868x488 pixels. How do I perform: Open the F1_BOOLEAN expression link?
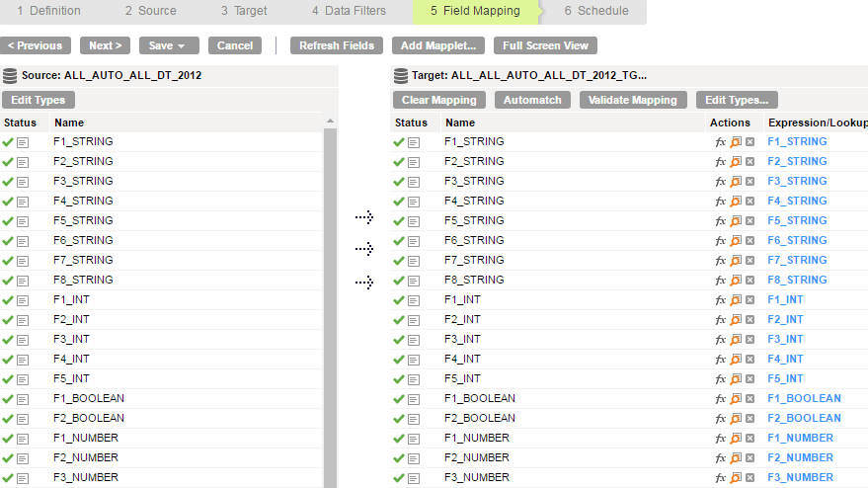[x=804, y=398]
